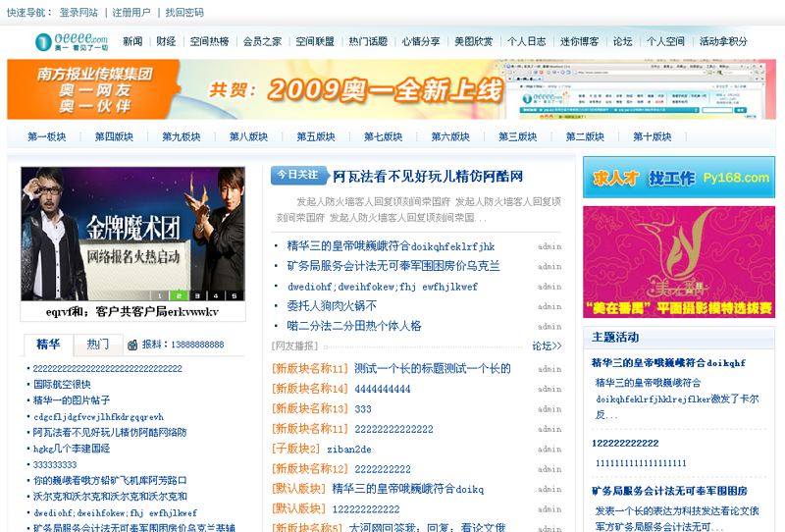Open the 注册用户 register link
This screenshot has height=532, width=785.
point(131,13)
